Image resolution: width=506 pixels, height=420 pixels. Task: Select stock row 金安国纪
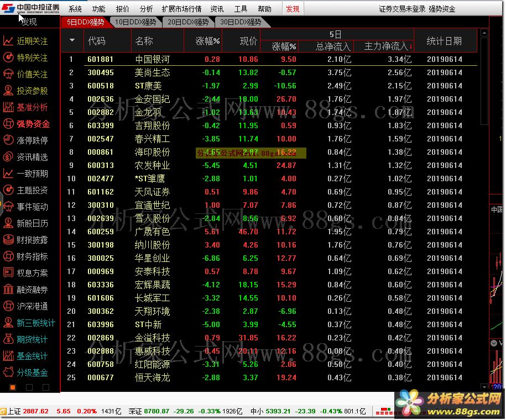coord(269,99)
